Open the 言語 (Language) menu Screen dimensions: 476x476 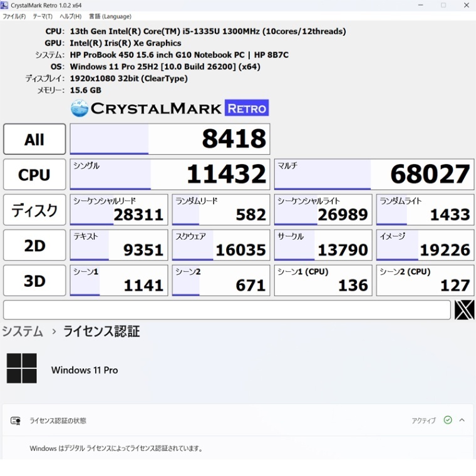click(x=110, y=16)
